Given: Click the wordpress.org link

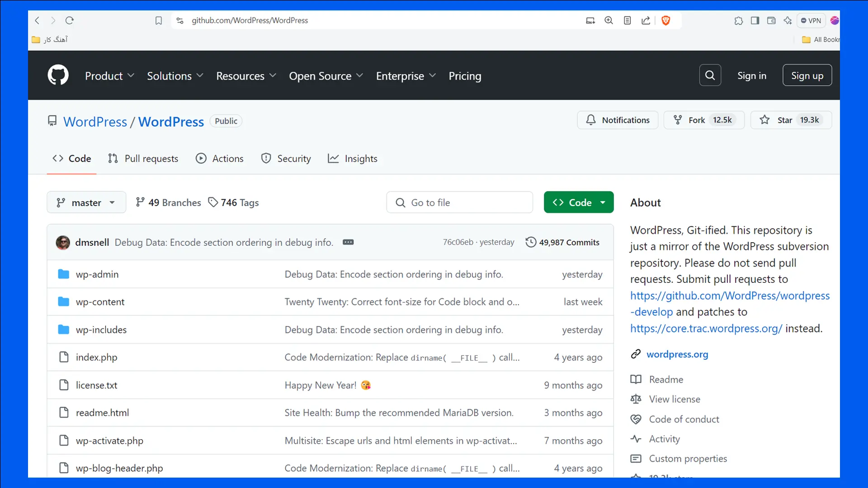Looking at the screenshot, I should tap(677, 354).
